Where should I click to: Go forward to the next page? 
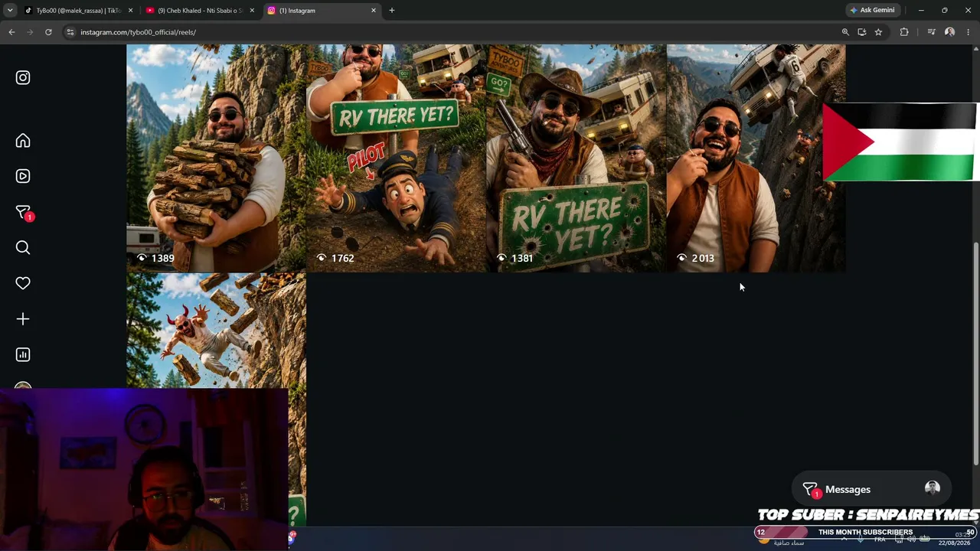(x=30, y=32)
